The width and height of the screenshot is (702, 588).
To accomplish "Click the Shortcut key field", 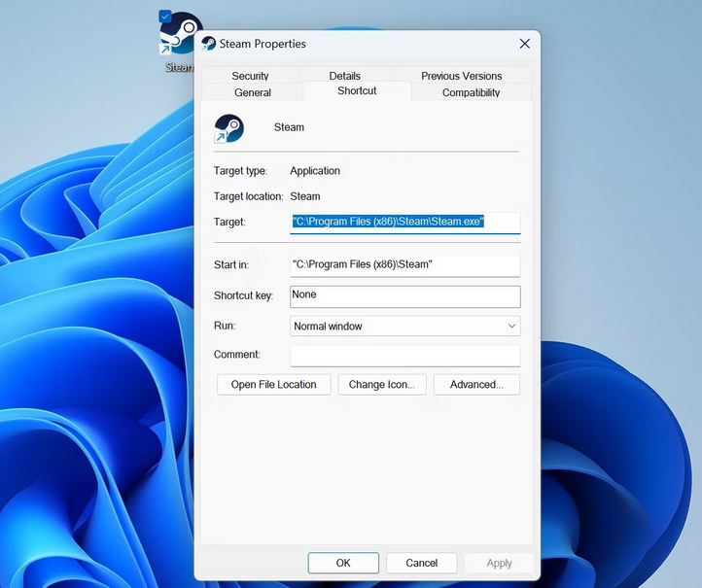I will coord(405,296).
